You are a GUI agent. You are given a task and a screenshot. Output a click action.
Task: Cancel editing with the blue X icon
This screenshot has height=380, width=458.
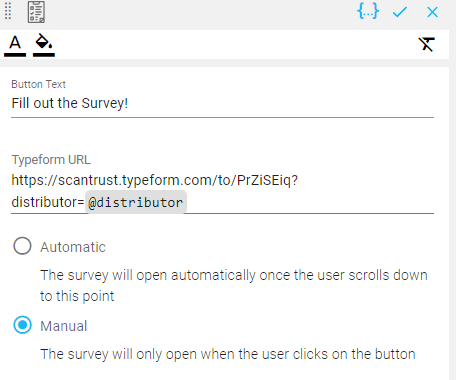pyautogui.click(x=432, y=12)
